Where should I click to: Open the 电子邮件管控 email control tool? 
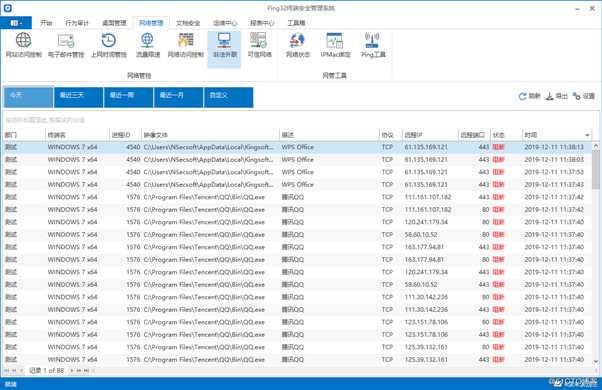(x=66, y=45)
